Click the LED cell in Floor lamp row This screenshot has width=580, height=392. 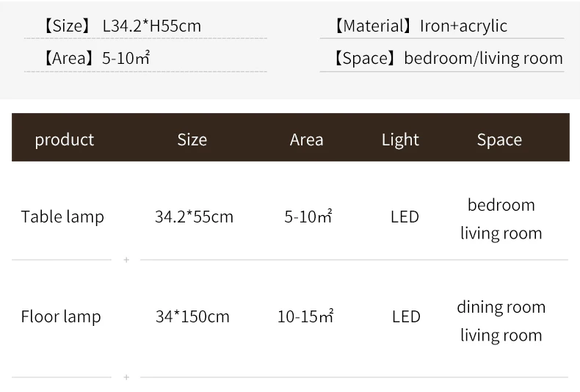coord(406,316)
